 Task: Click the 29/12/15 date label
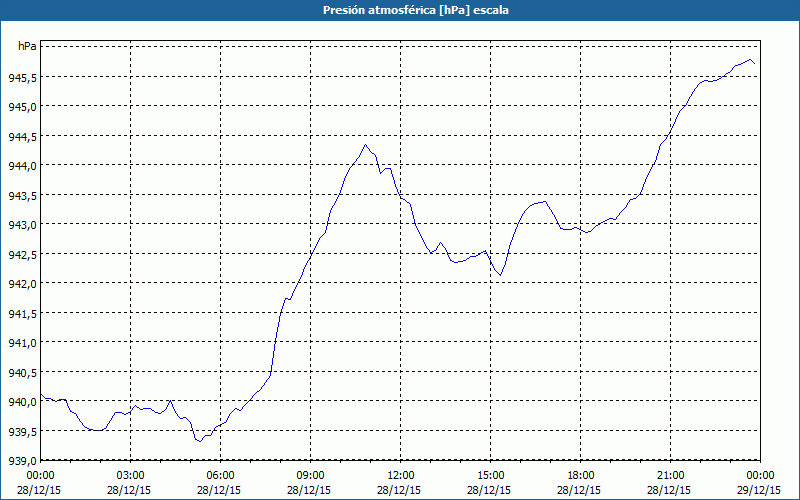(759, 490)
